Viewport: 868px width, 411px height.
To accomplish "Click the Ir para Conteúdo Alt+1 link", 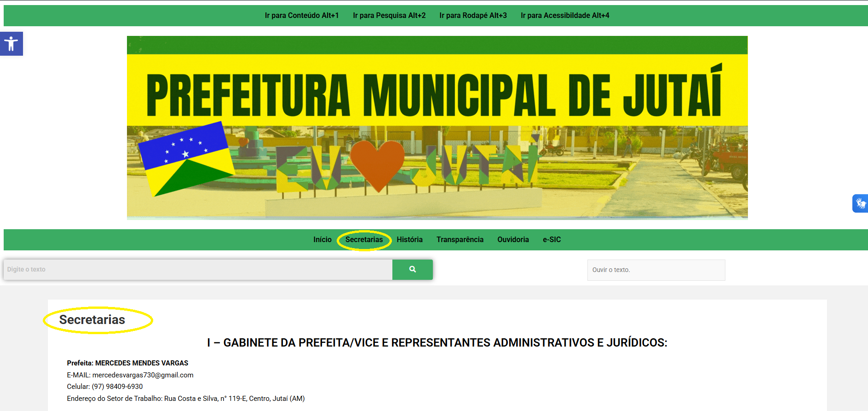I will click(302, 16).
